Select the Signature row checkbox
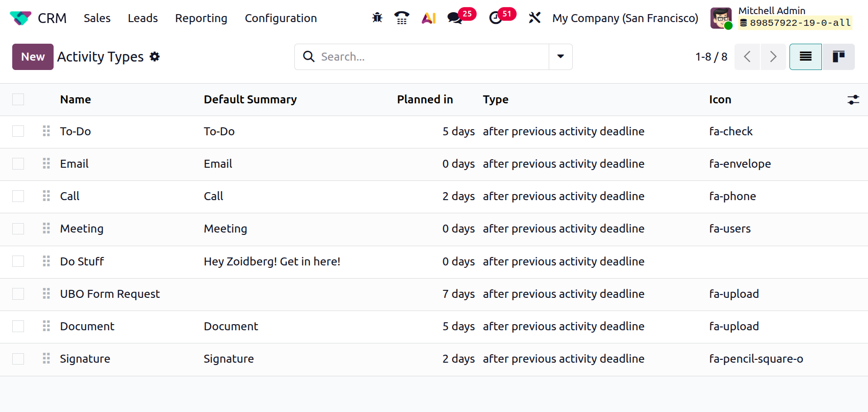 click(18, 359)
